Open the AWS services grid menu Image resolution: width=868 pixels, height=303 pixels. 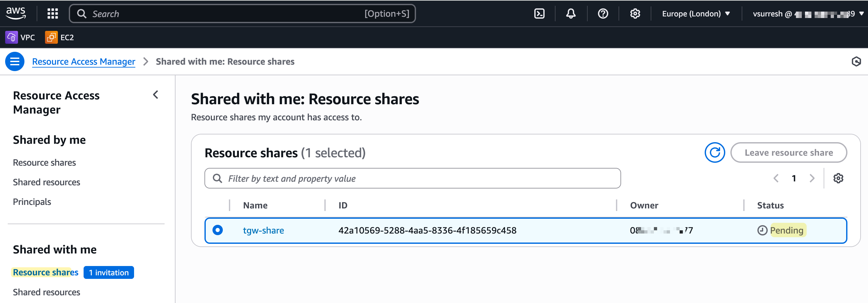pyautogui.click(x=52, y=14)
